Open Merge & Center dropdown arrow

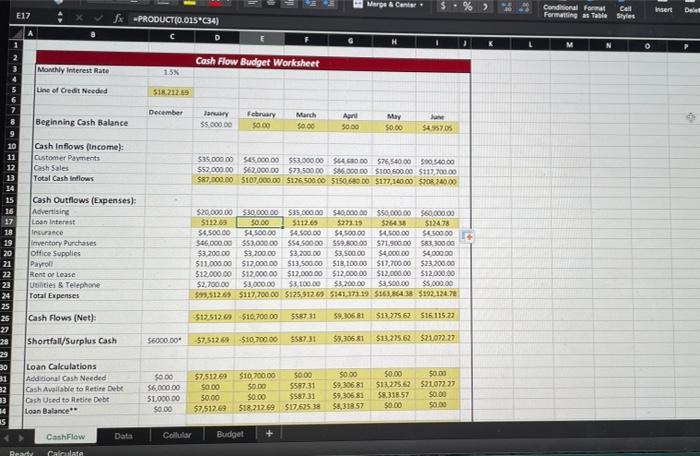pos(421,5)
